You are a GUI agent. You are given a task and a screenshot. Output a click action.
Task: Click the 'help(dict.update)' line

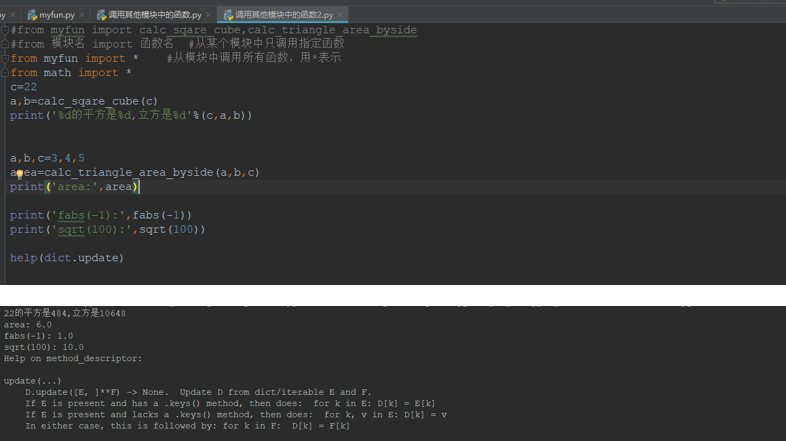67,258
